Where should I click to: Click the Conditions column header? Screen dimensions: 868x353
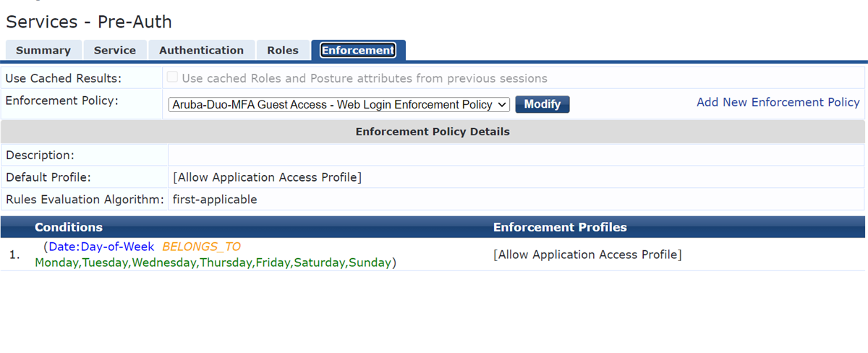click(69, 227)
